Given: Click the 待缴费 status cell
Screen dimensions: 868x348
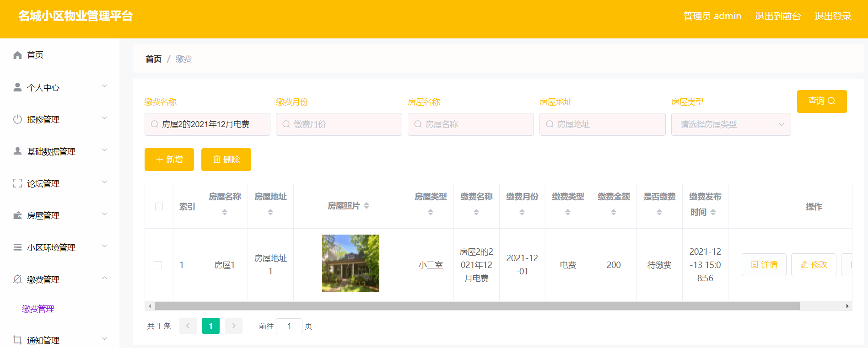Looking at the screenshot, I should coord(659,265).
